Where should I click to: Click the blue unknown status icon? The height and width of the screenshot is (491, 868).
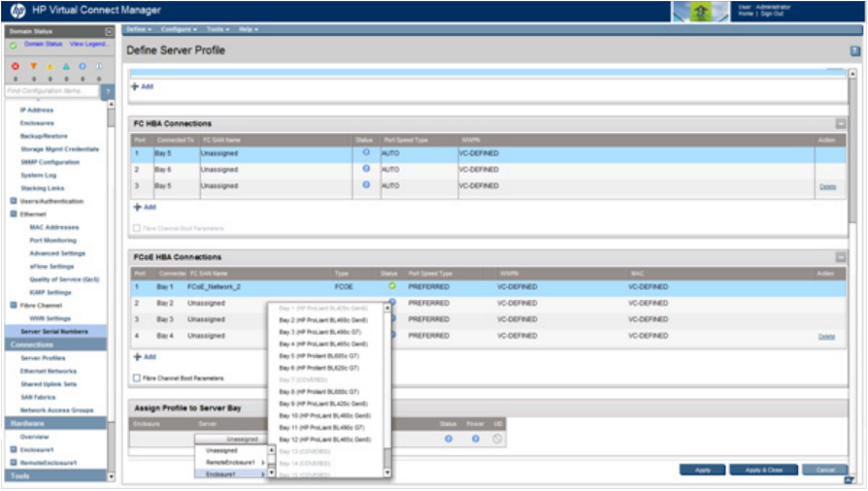click(83, 66)
